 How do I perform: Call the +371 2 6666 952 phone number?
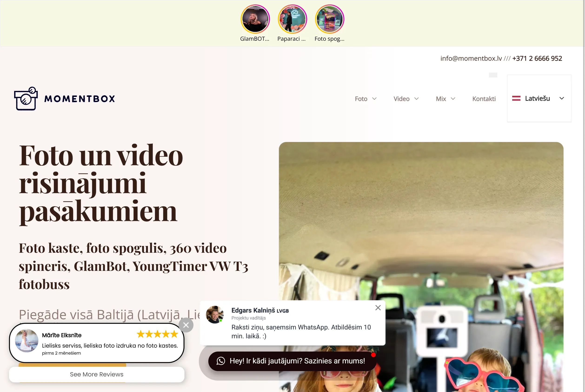tap(537, 59)
